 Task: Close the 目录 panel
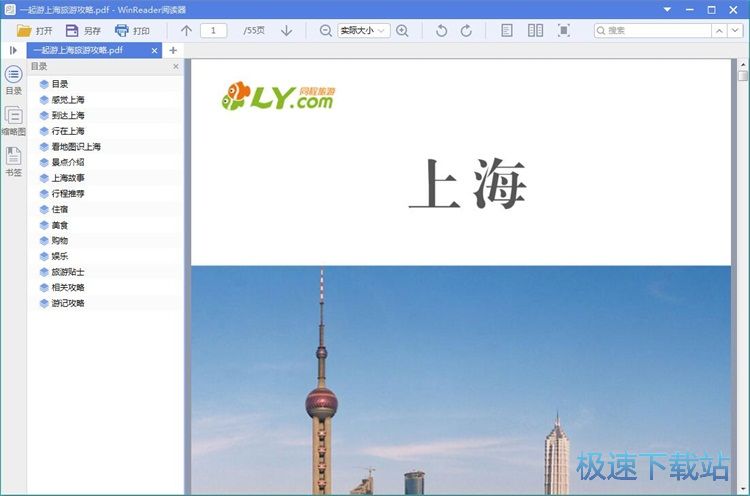coord(176,66)
